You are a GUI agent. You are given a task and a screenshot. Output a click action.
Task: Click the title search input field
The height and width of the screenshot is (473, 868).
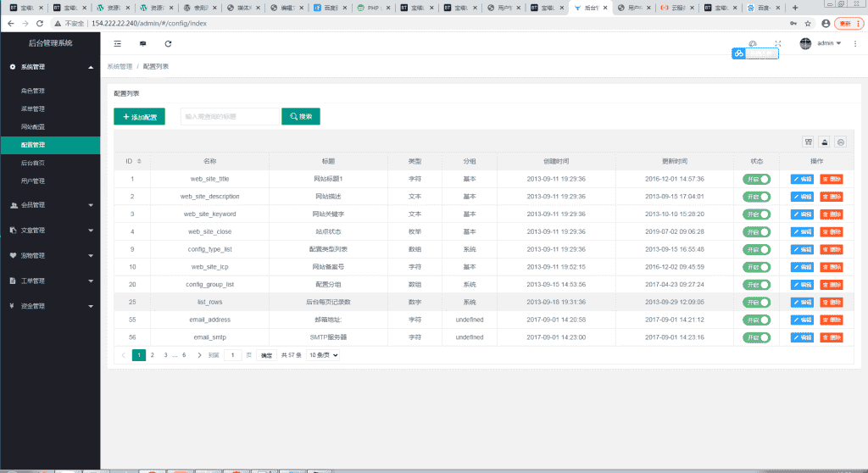[229, 117]
